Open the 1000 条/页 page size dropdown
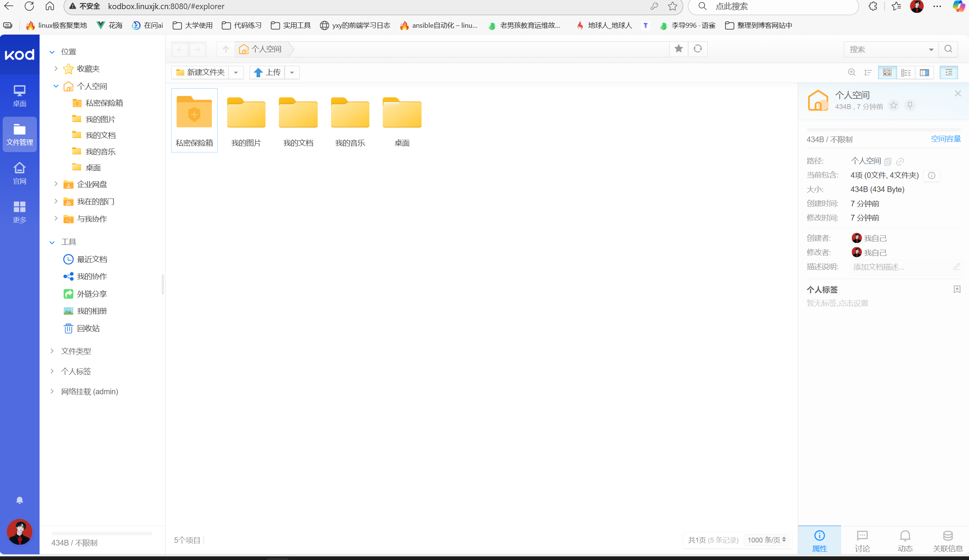 click(766, 540)
